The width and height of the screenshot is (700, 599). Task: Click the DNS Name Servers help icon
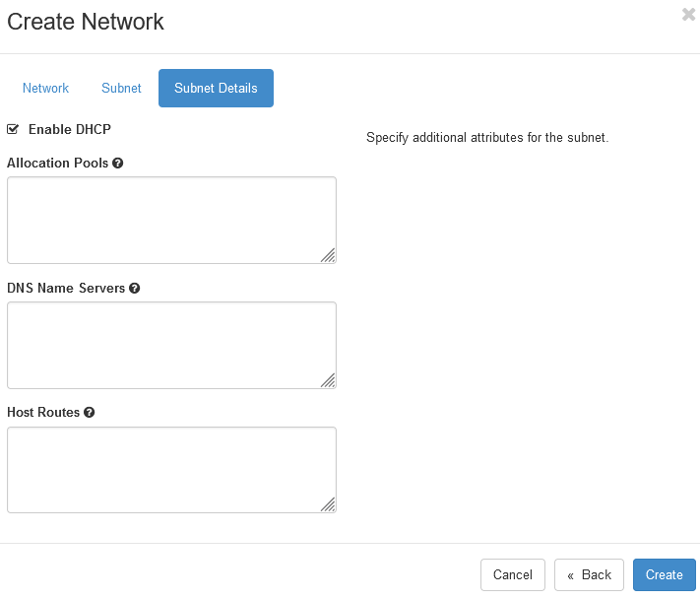click(x=134, y=288)
